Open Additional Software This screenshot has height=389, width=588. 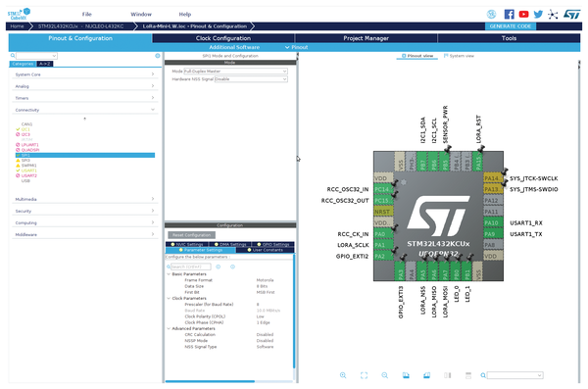(234, 47)
